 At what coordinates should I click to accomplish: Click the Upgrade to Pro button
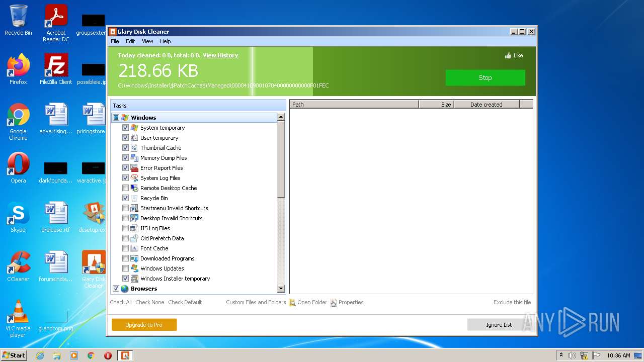pos(144,325)
